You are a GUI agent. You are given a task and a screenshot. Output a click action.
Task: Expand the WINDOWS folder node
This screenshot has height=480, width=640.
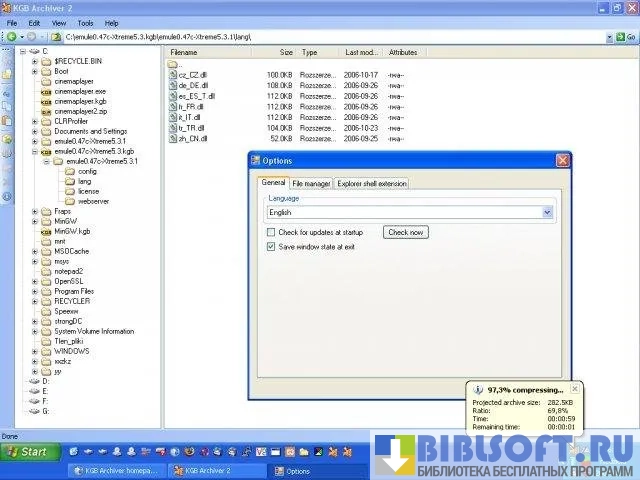pyautogui.click(x=35, y=351)
